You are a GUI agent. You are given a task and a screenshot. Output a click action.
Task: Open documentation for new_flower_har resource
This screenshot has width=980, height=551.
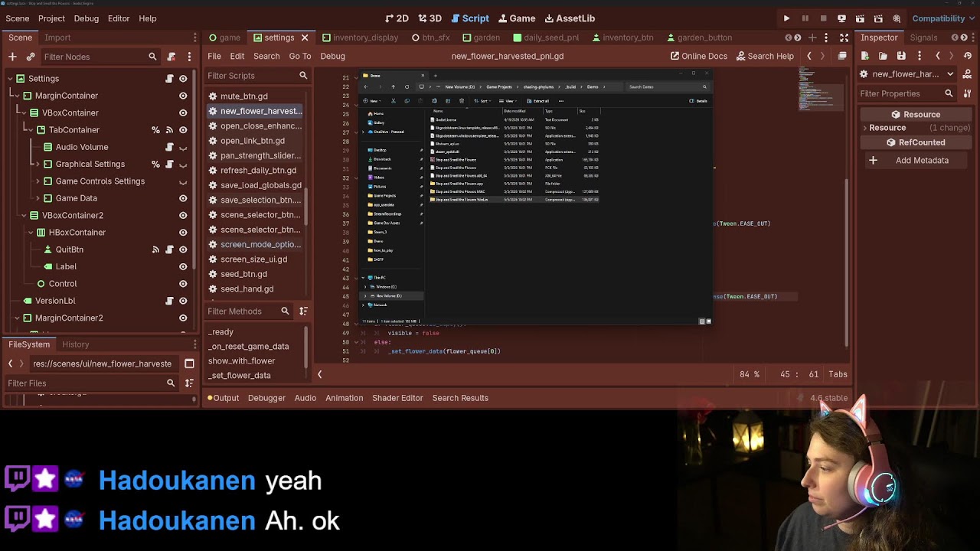pyautogui.click(x=968, y=74)
